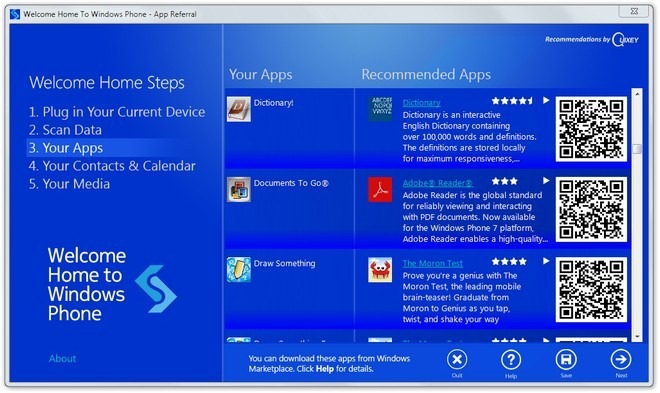Select the Draw Something app icon
660x393 pixels.
pyautogui.click(x=239, y=270)
